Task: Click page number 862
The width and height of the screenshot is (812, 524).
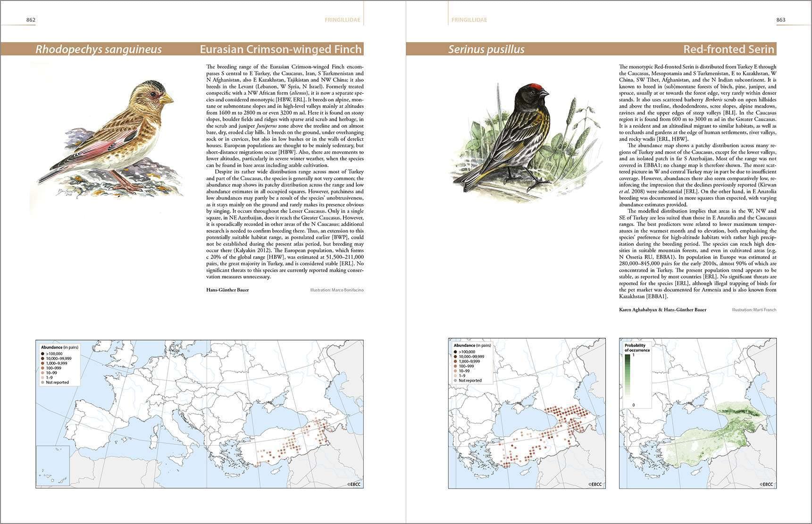Action: tap(31, 20)
